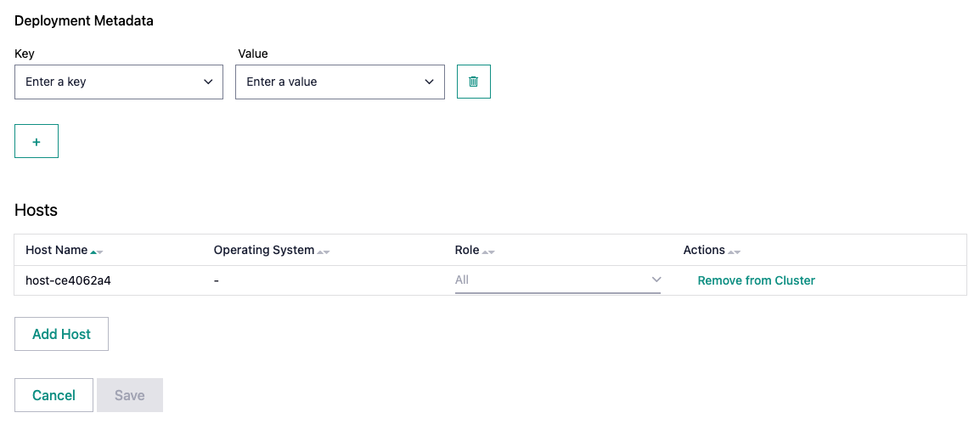Image resolution: width=980 pixels, height=424 pixels.
Task: Click the Actions column header text
Action: pyautogui.click(x=703, y=250)
